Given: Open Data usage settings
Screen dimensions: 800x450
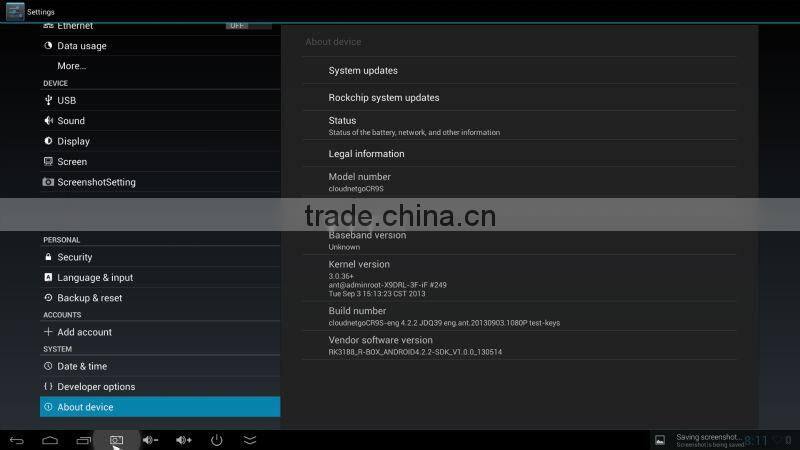Looking at the screenshot, I should [x=160, y=45].
